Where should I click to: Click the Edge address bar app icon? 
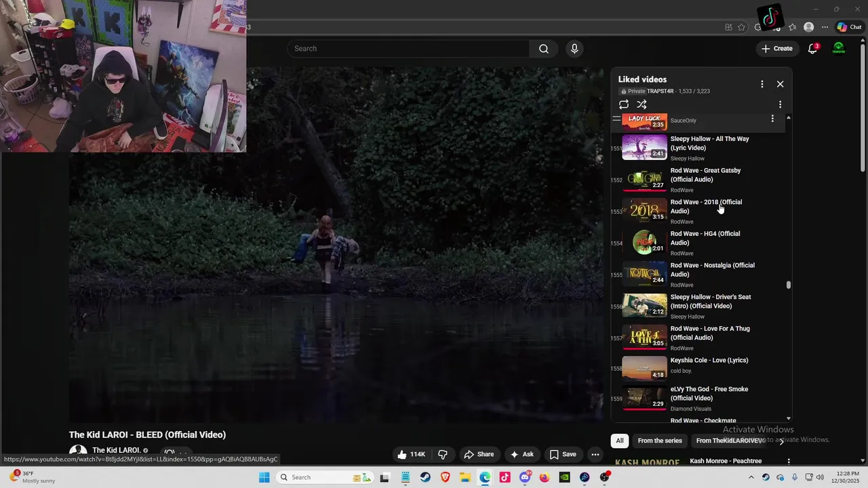[728, 27]
